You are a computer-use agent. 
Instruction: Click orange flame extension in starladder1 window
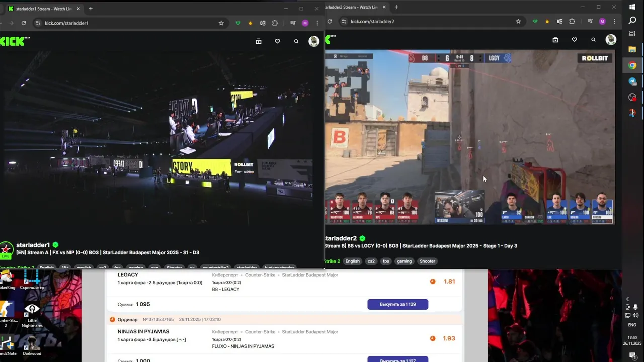point(251,23)
